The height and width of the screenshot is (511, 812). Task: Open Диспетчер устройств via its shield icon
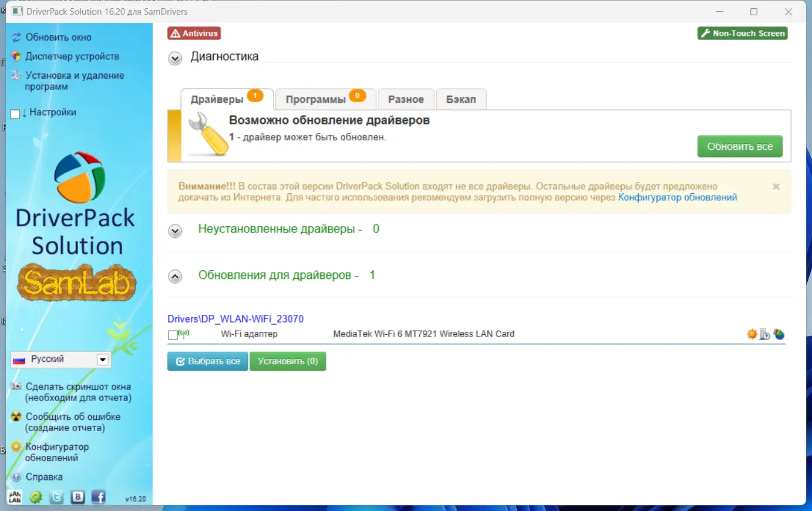pos(16,56)
